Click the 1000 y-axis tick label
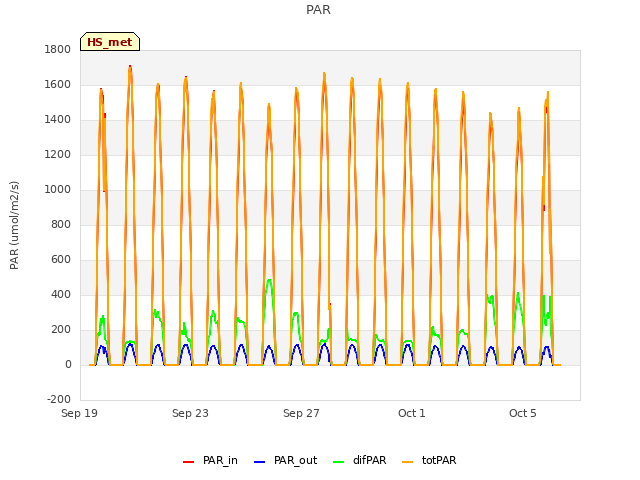This screenshot has height=480, width=640. click(x=58, y=189)
